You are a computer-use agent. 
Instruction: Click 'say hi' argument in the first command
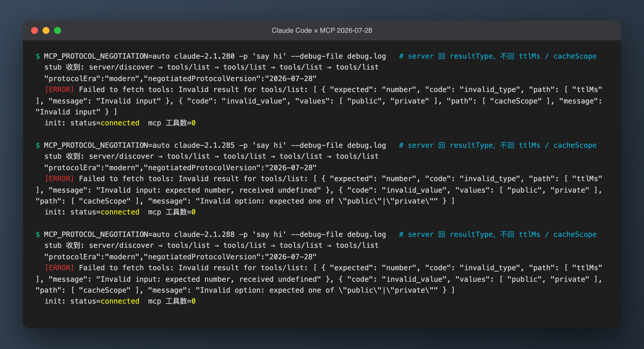point(269,56)
